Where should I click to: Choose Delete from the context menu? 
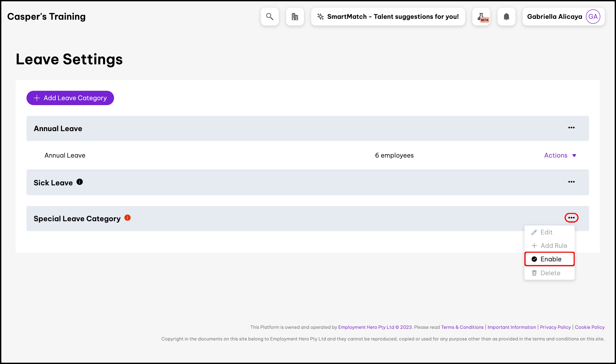pos(549,273)
